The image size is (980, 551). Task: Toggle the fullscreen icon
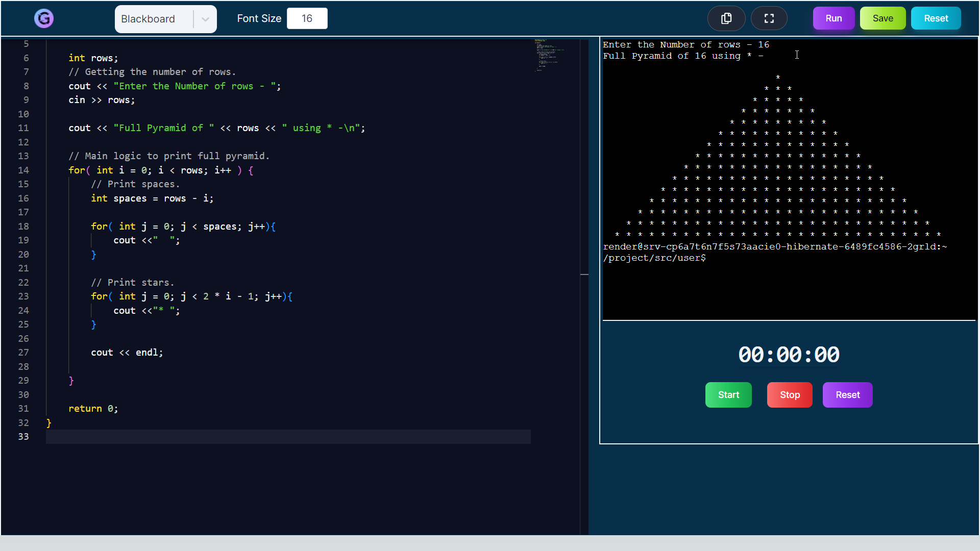click(x=769, y=18)
